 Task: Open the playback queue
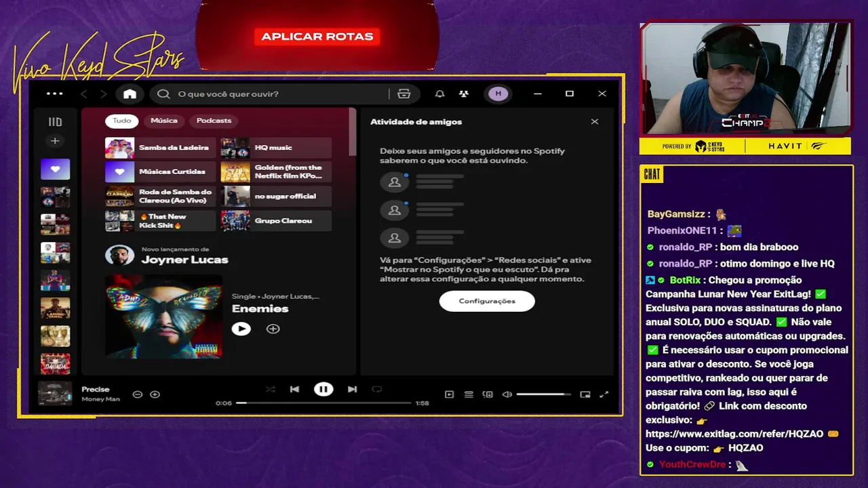469,394
